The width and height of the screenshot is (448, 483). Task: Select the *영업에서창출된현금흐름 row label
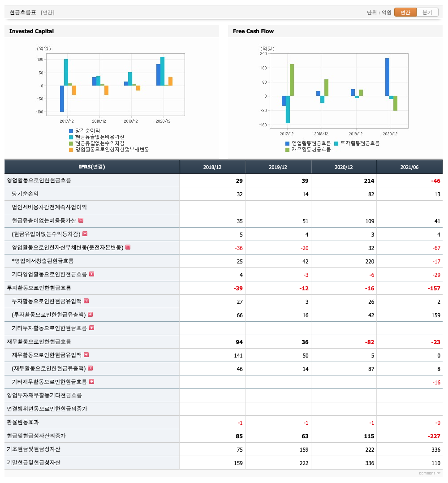[x=43, y=261]
